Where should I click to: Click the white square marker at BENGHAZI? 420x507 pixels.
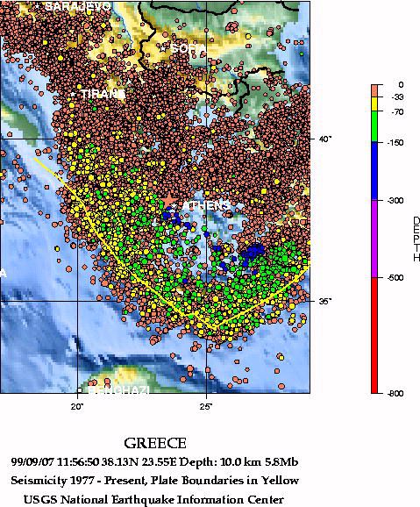80,390
